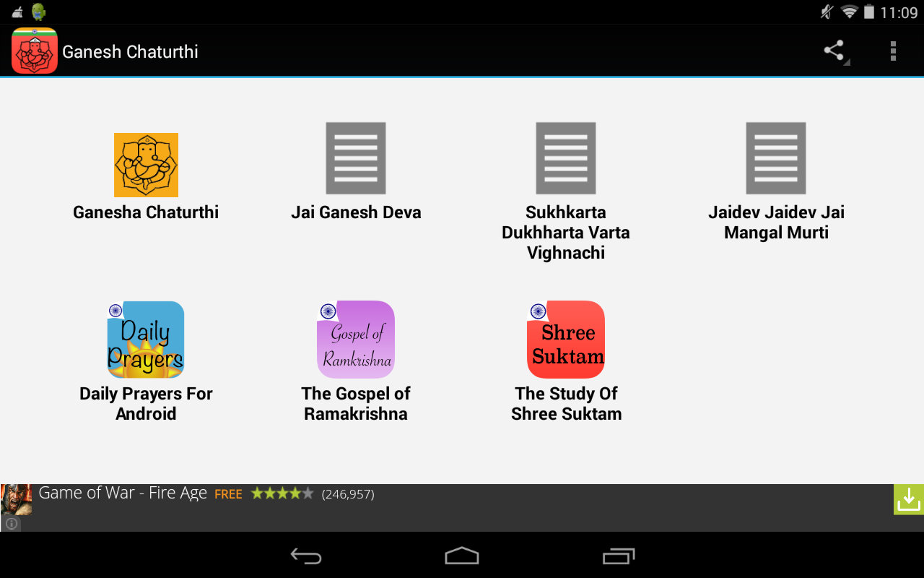
Task: Tap the Ganesh Chaturthi title in action bar
Action: pyautogui.click(x=130, y=51)
